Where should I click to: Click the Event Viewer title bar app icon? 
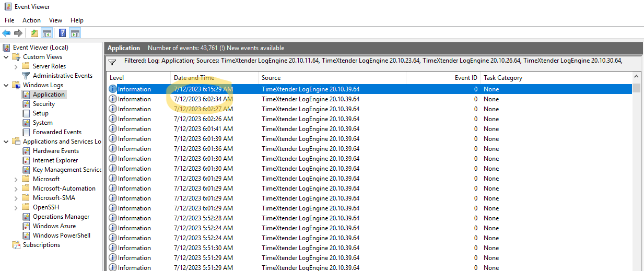pos(7,7)
